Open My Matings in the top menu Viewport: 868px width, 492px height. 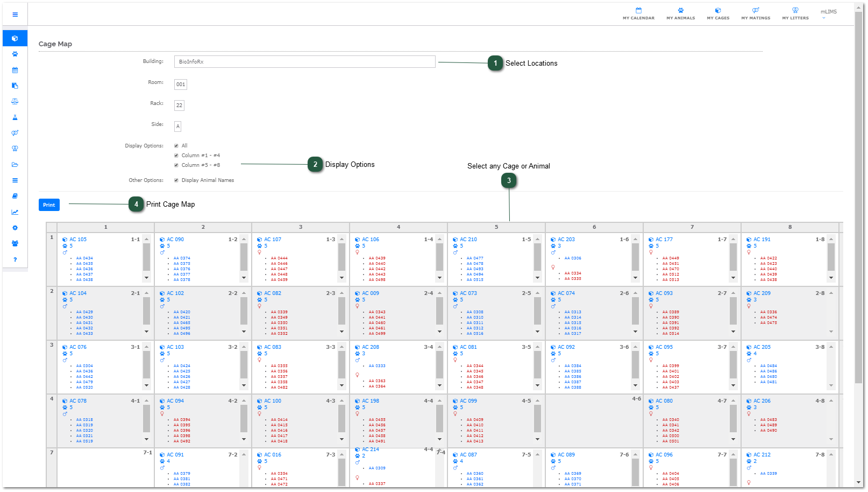coord(756,14)
